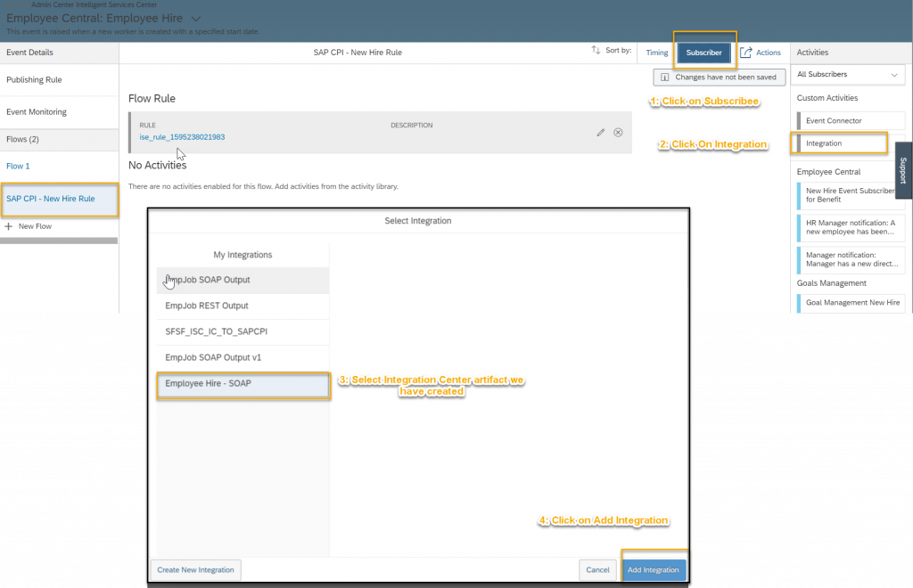Screen dimensions: 913x588
Task: Choose the EmpJob SOAP Output integration
Action: (x=243, y=281)
